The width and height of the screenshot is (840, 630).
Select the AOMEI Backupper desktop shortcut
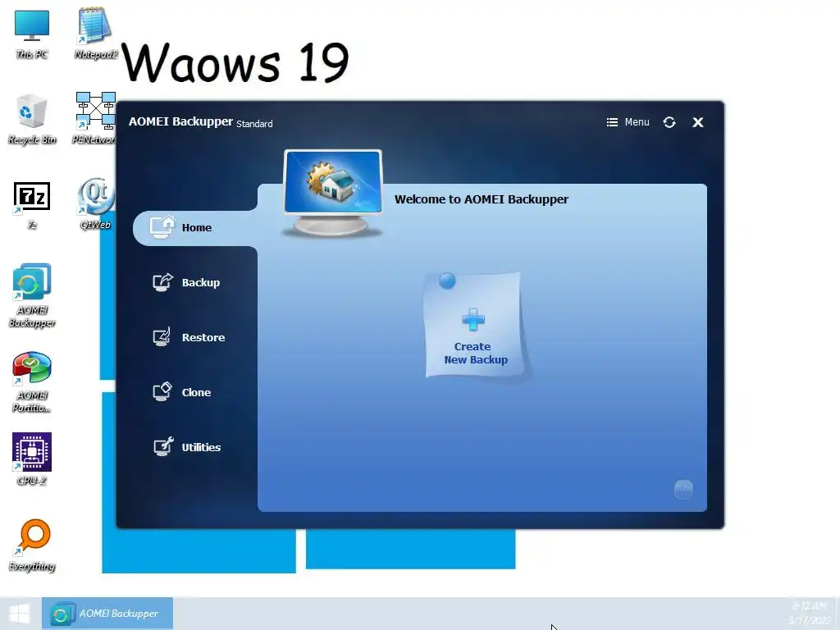[32, 295]
